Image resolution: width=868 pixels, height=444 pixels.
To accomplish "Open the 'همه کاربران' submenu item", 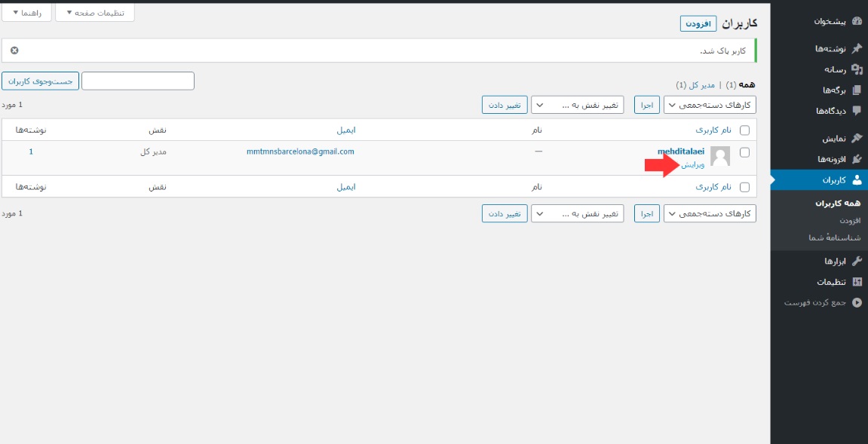I will pyautogui.click(x=838, y=203).
